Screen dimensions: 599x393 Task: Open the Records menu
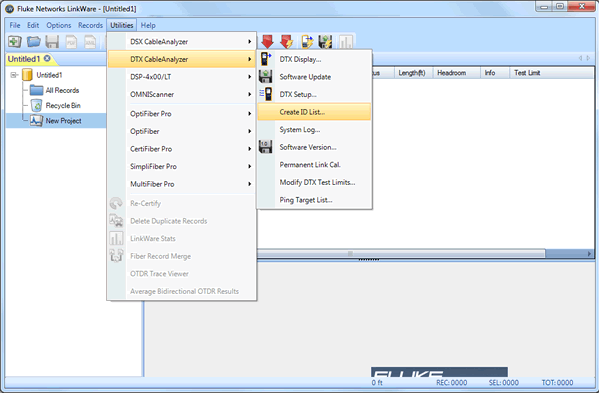click(x=90, y=25)
